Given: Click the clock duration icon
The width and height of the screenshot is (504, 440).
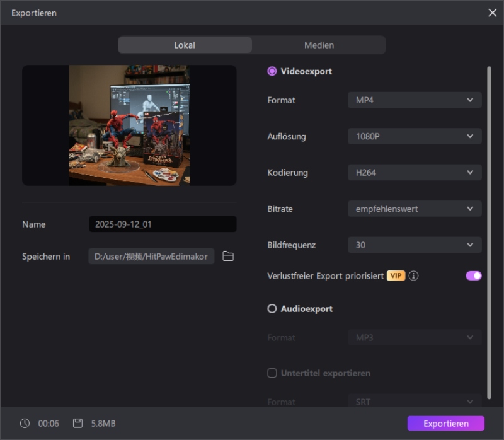Looking at the screenshot, I should tap(25, 423).
